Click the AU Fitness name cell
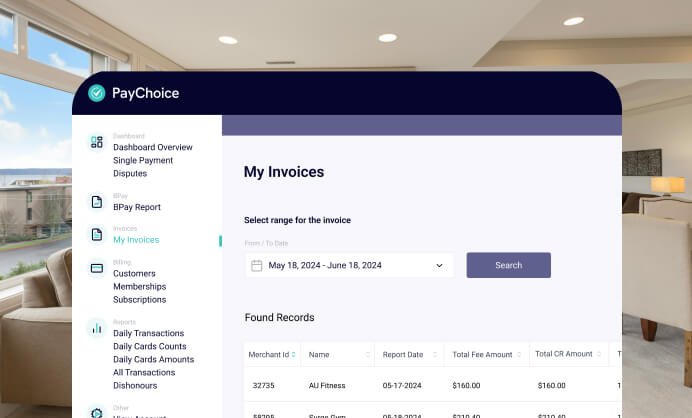692x418 pixels. [327, 385]
